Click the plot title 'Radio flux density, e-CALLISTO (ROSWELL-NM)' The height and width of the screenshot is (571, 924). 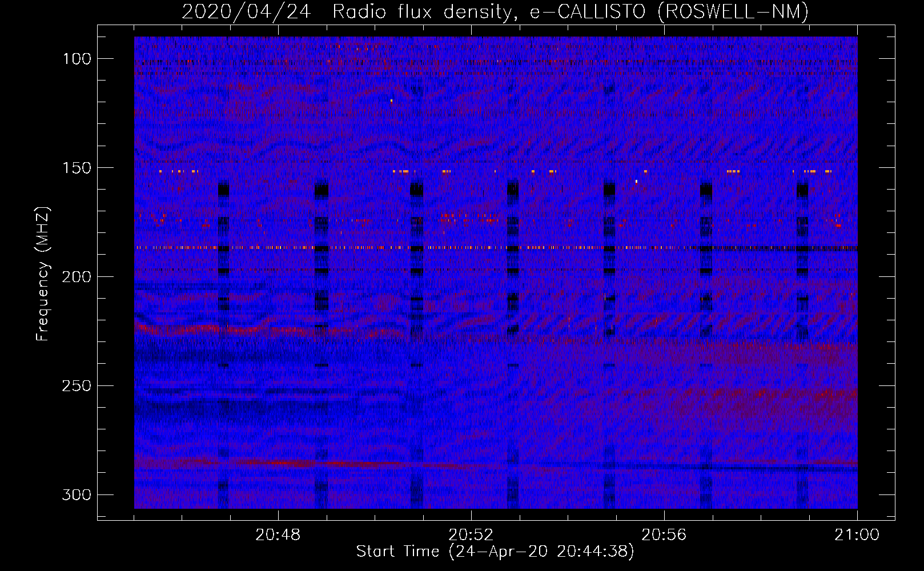[x=571, y=11]
